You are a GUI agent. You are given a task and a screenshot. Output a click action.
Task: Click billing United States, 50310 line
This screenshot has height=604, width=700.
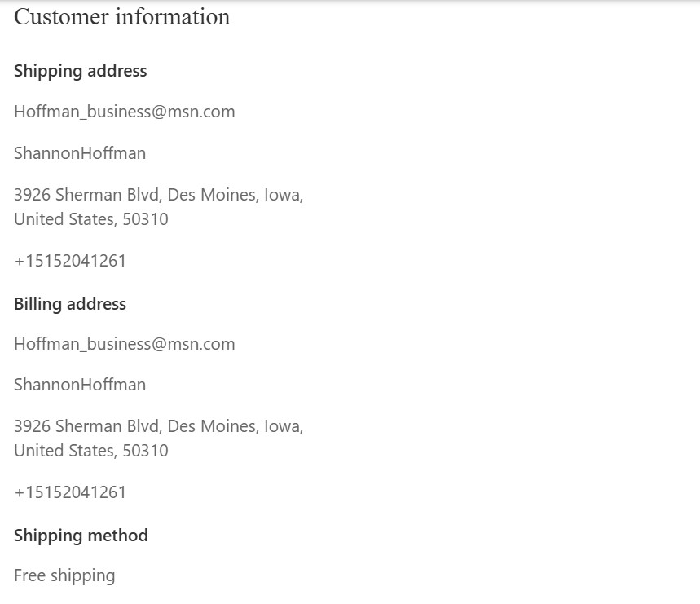[91, 451]
